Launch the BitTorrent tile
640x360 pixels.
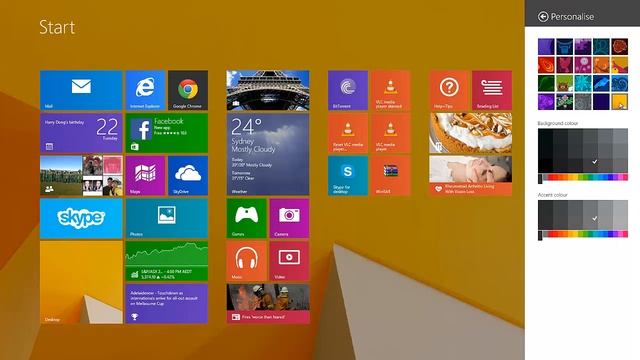(348, 90)
